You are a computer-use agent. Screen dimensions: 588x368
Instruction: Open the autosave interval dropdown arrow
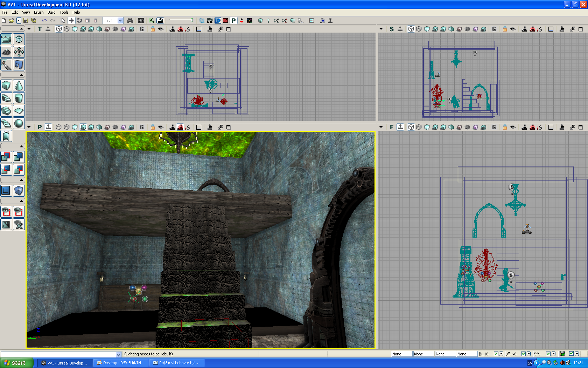click(x=576, y=354)
